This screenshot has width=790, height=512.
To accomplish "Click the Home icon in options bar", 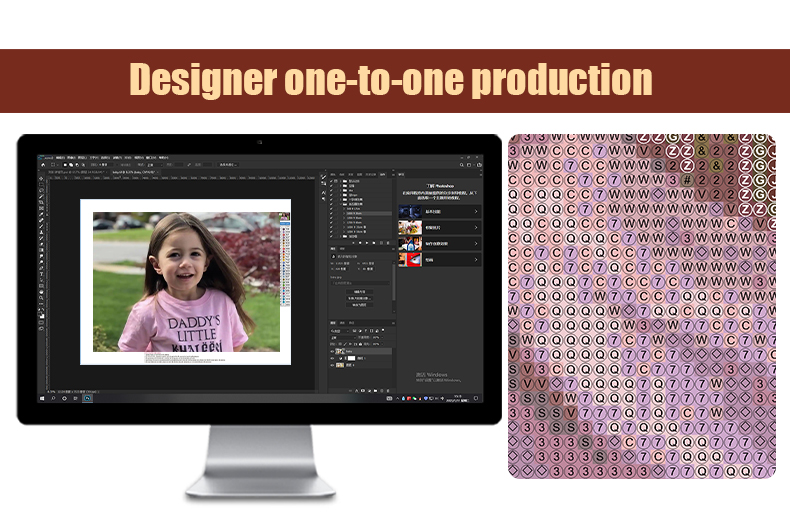I will (x=43, y=165).
